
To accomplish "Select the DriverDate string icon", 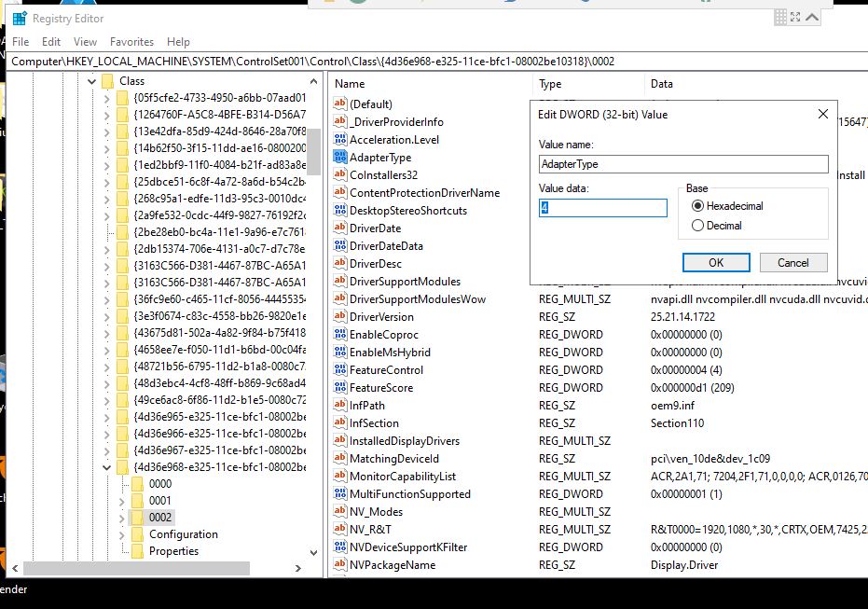I will point(340,228).
